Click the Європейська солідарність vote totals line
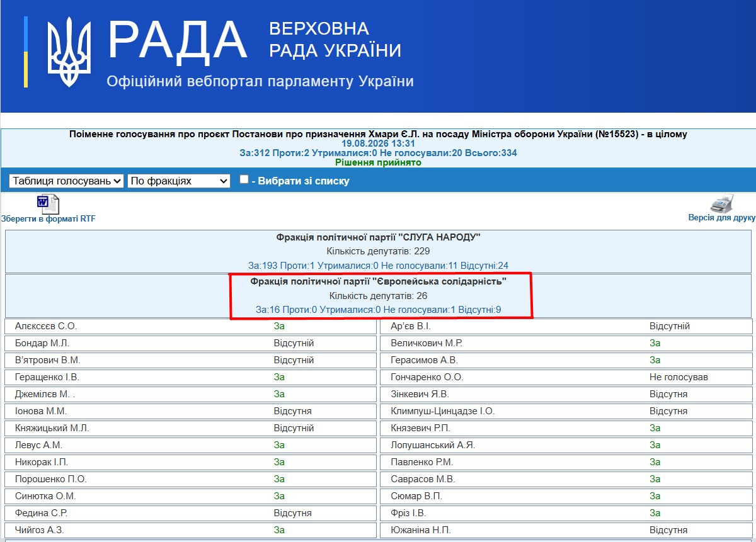Screen dimensions: 756x542 click(x=378, y=309)
